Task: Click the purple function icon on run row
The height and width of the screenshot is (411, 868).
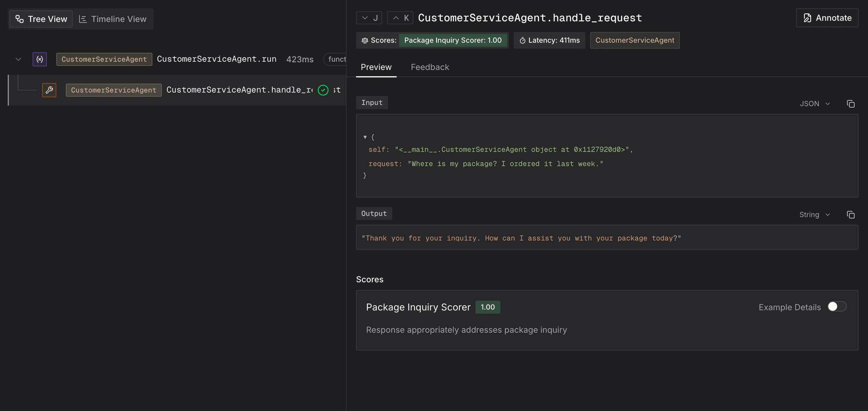Action: coord(39,59)
